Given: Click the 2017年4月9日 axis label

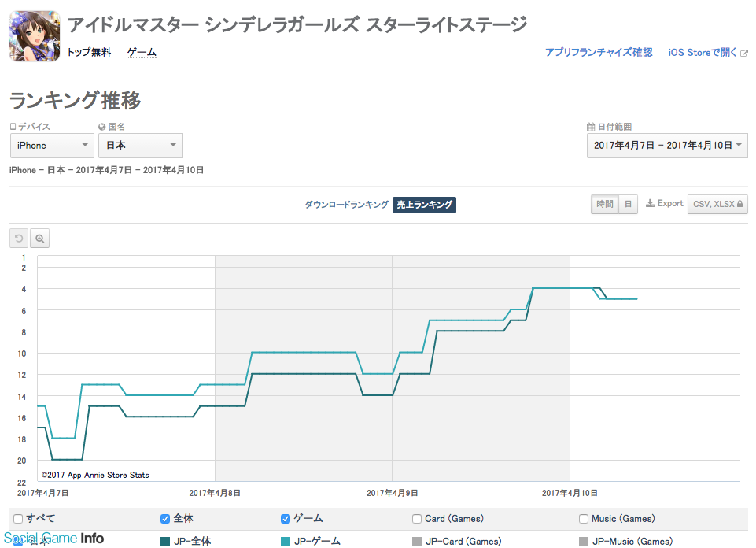Looking at the screenshot, I should [x=392, y=493].
